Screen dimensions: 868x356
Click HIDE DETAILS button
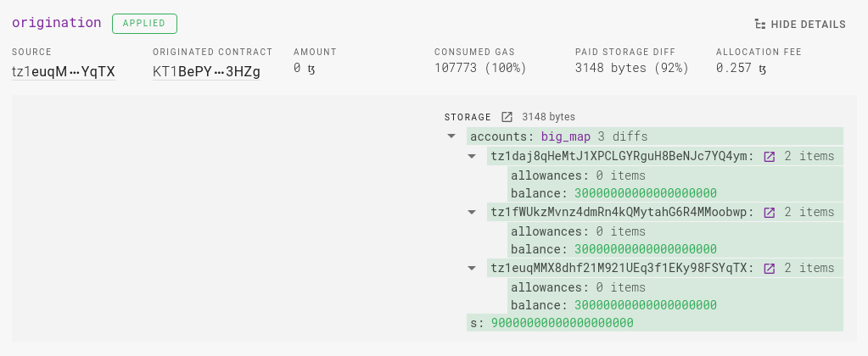coord(800,25)
